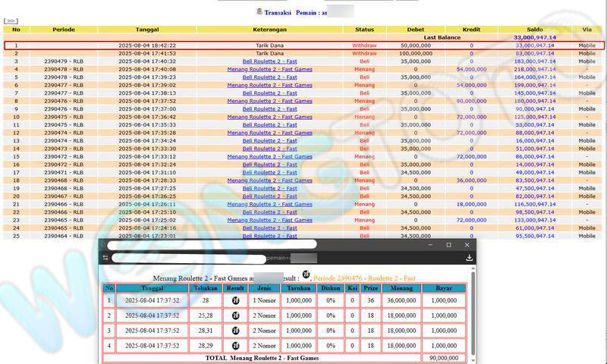Click popup Tebakan column header
This screenshot has height=364, width=607.
[206, 288]
